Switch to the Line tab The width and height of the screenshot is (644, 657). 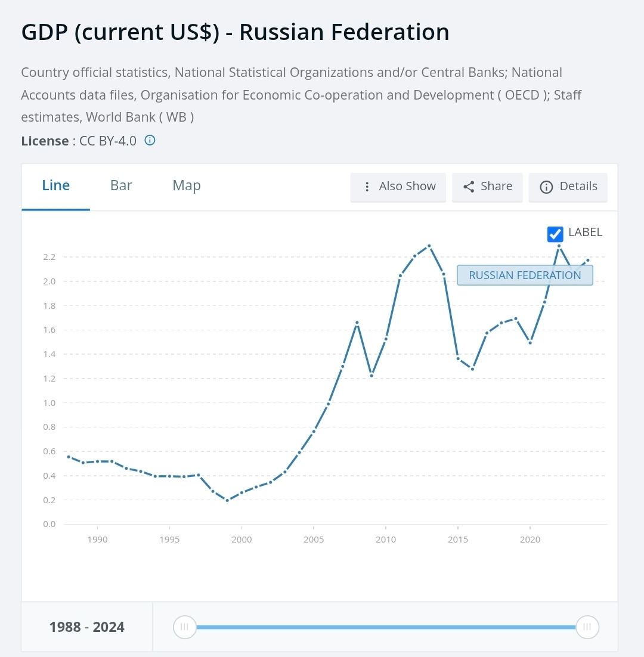pyautogui.click(x=56, y=185)
